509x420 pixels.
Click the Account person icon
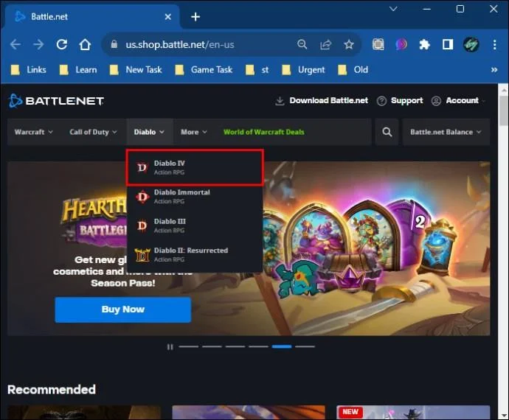point(436,101)
